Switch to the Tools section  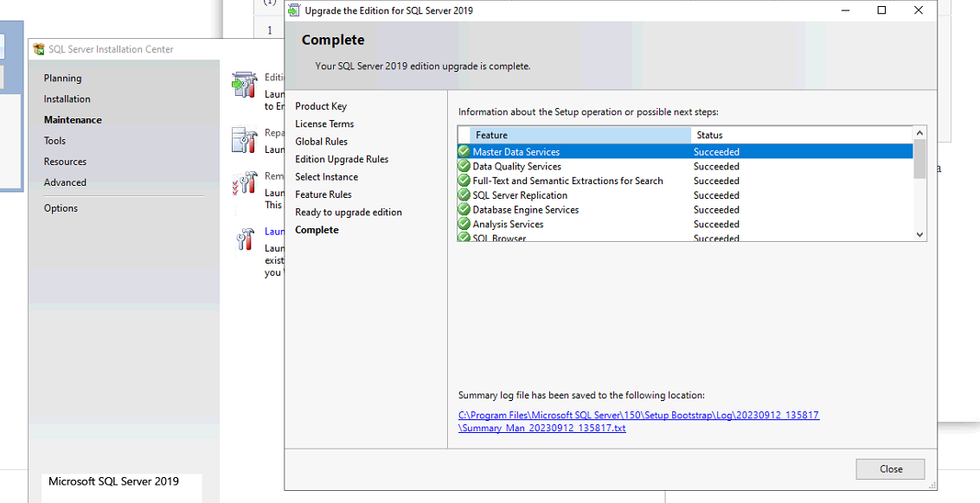click(x=55, y=141)
